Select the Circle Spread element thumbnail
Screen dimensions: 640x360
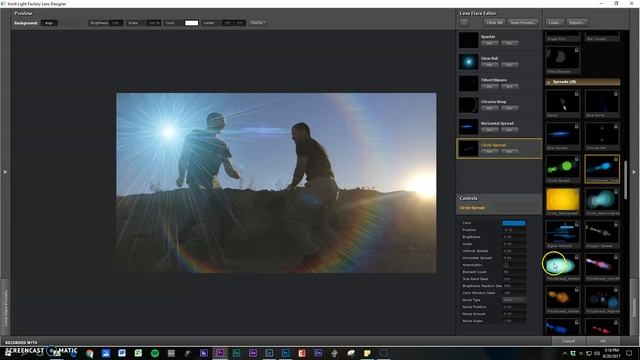(468, 148)
